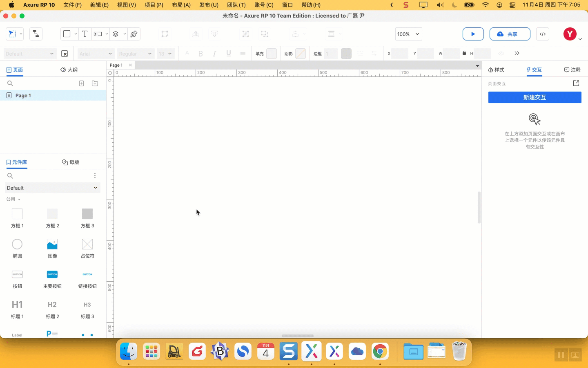The width and height of the screenshot is (588, 368).
Task: Click the add folder icon
Action: coord(95,83)
